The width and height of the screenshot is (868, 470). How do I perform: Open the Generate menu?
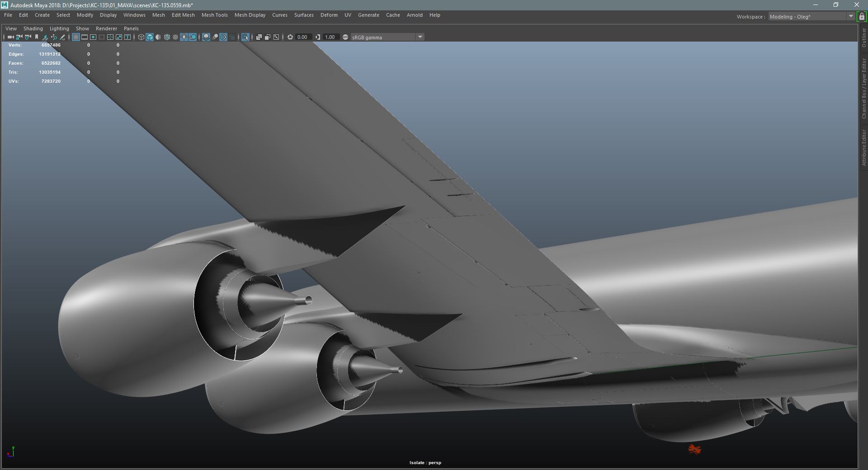tap(368, 15)
